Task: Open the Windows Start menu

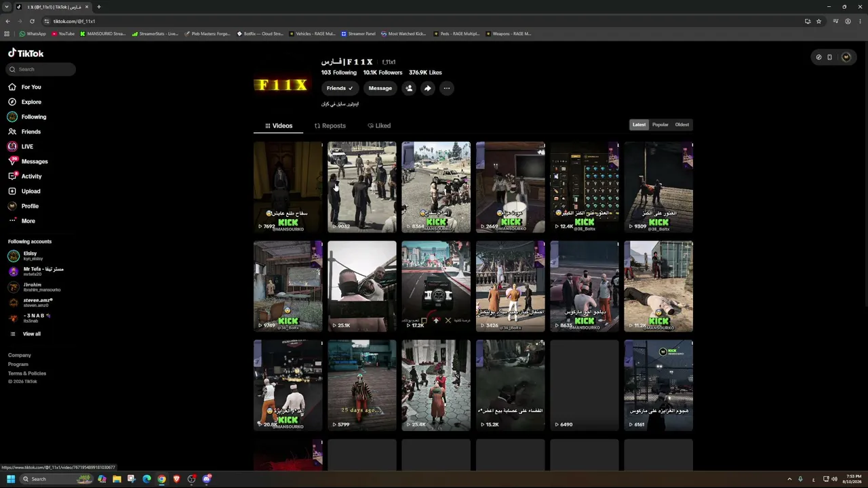Action: [11, 479]
